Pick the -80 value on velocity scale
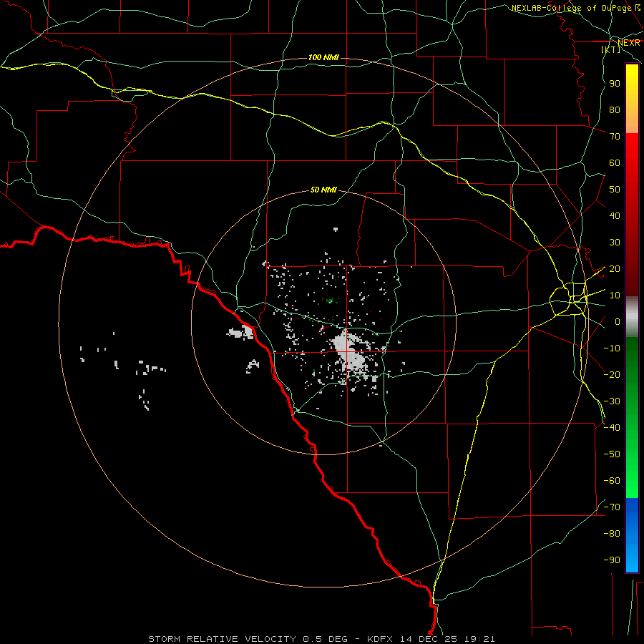The image size is (644, 644). click(x=612, y=534)
